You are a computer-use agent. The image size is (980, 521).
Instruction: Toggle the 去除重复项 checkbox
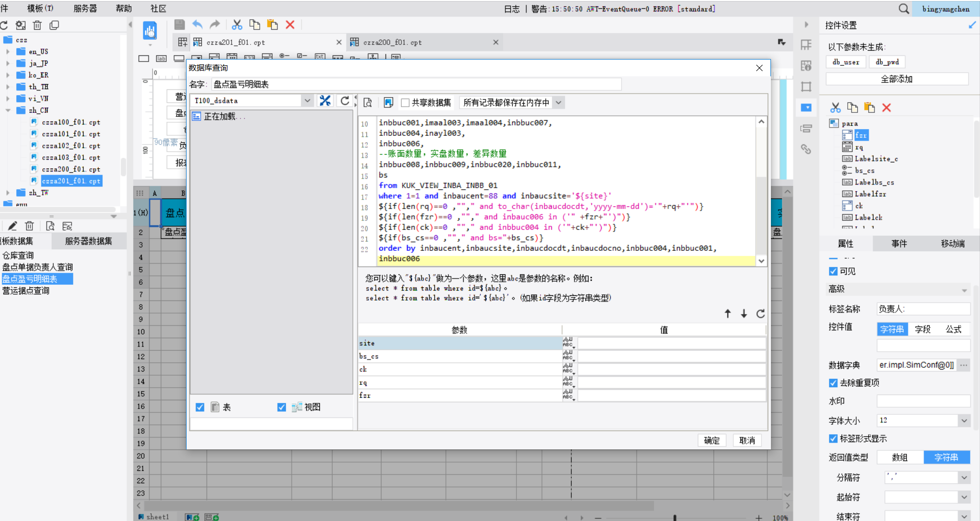click(833, 383)
